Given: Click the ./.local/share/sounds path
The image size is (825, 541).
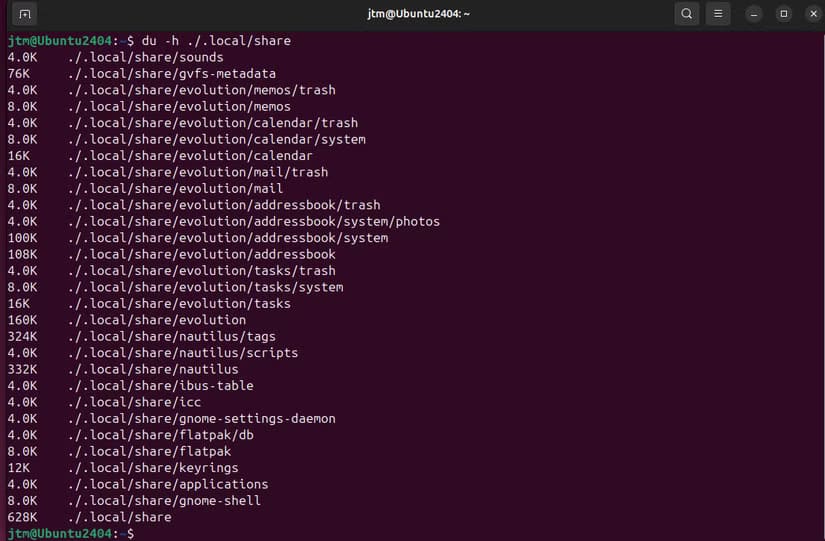Looking at the screenshot, I should coord(146,57).
